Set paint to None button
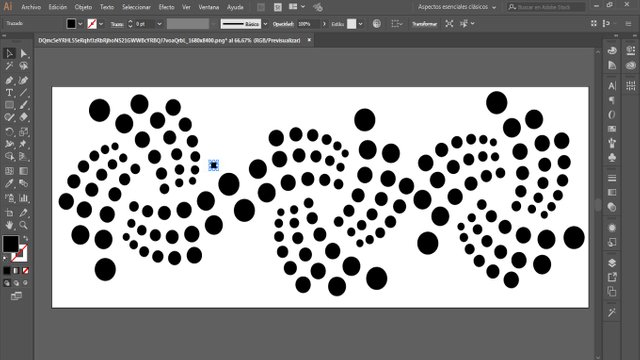The image size is (640, 360). pos(25,271)
